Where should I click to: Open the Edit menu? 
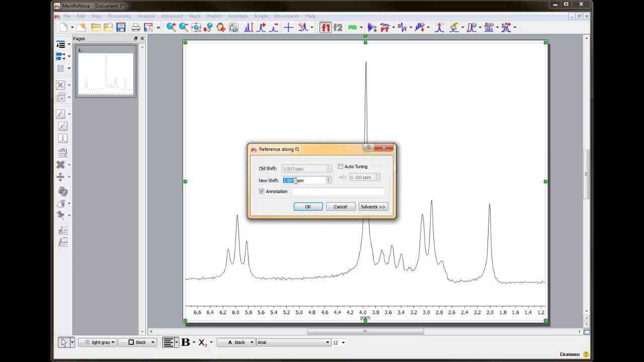coord(81,16)
